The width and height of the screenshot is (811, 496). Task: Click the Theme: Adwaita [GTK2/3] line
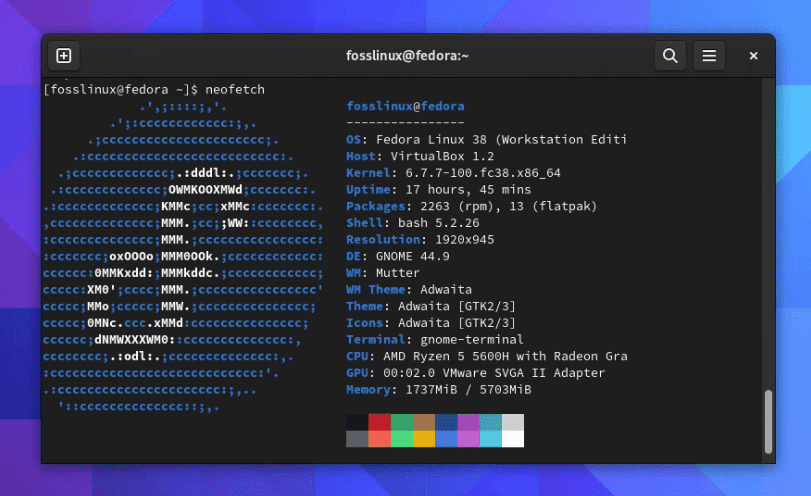tap(431, 306)
